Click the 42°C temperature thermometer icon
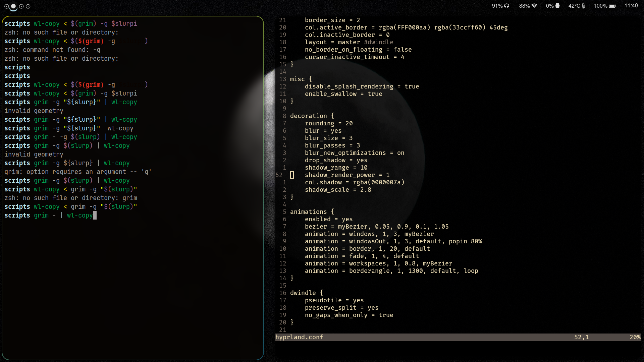 coord(584,6)
